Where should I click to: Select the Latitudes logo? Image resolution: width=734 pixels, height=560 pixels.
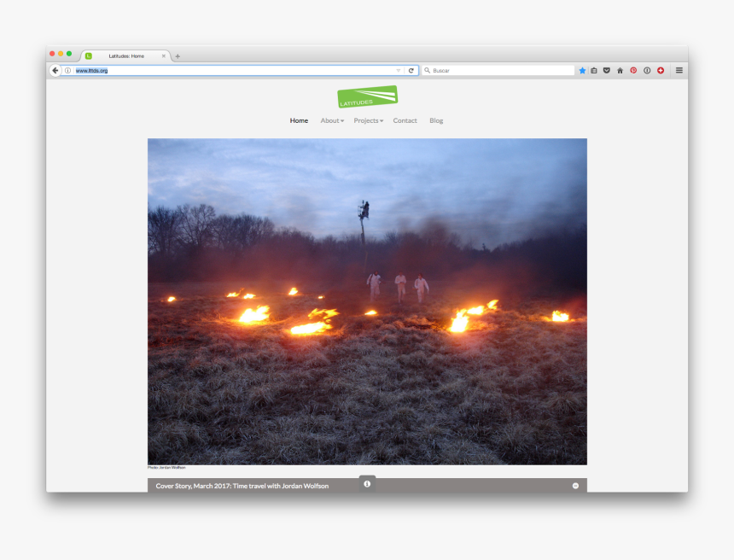click(x=367, y=96)
